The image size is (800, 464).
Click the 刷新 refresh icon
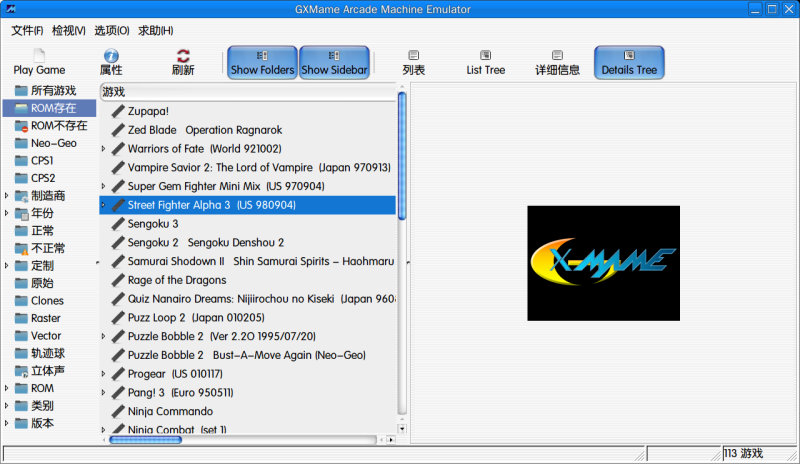[x=183, y=56]
